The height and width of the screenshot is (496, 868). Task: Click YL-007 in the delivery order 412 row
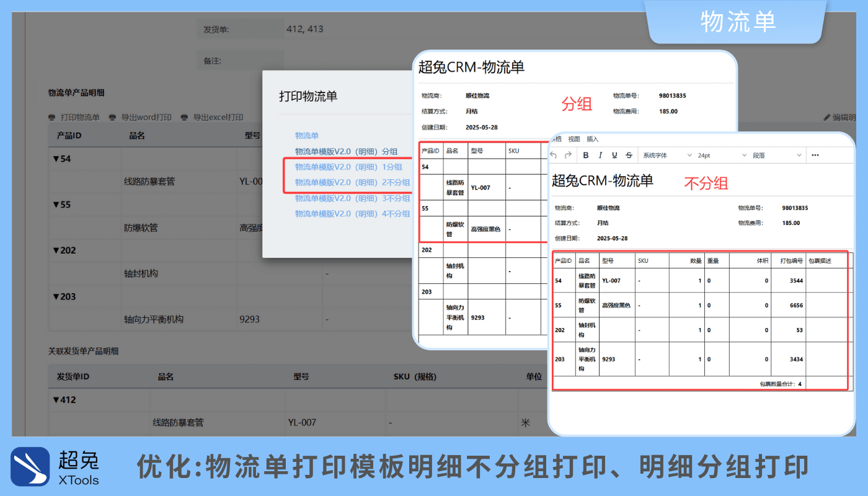tap(303, 423)
